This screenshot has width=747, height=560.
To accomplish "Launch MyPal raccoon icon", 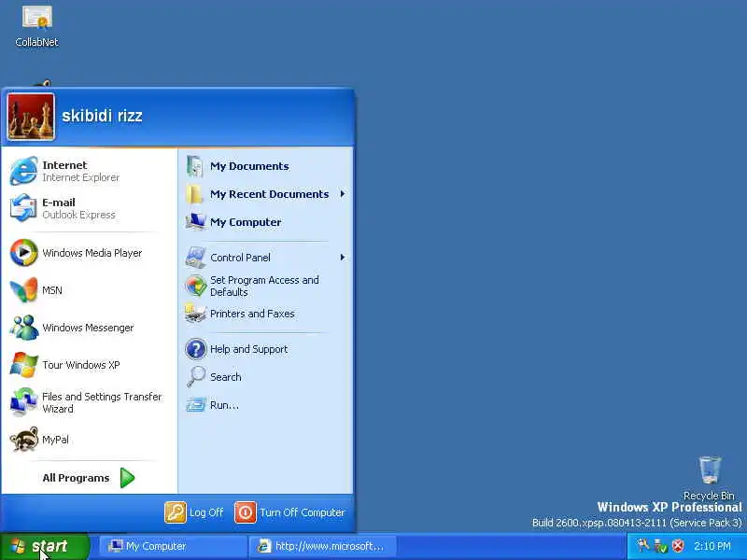I will pyautogui.click(x=22, y=439).
